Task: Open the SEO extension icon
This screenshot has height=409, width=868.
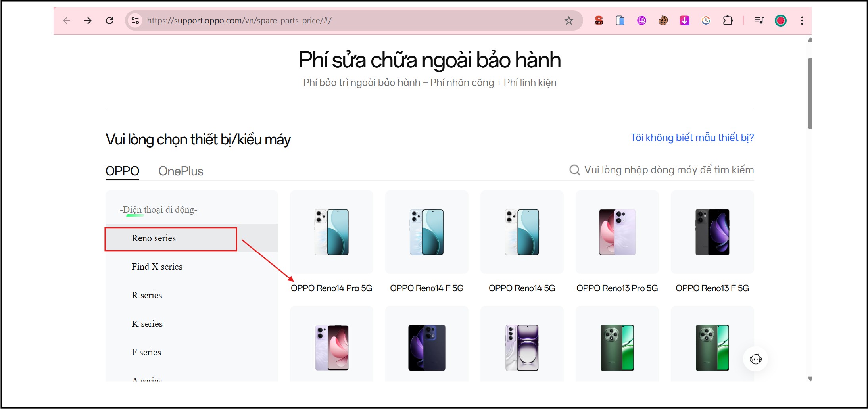Action: [x=598, y=20]
